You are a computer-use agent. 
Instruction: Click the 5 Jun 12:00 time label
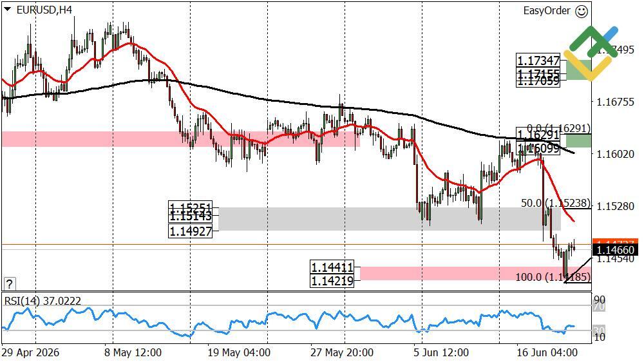440,352
